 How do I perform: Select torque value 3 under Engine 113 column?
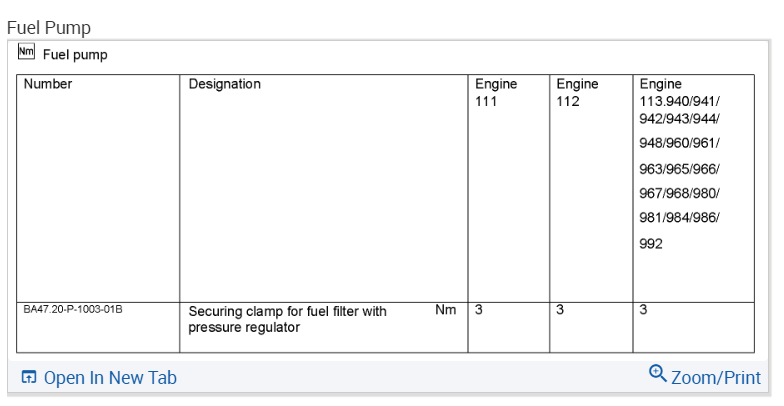tap(643, 310)
